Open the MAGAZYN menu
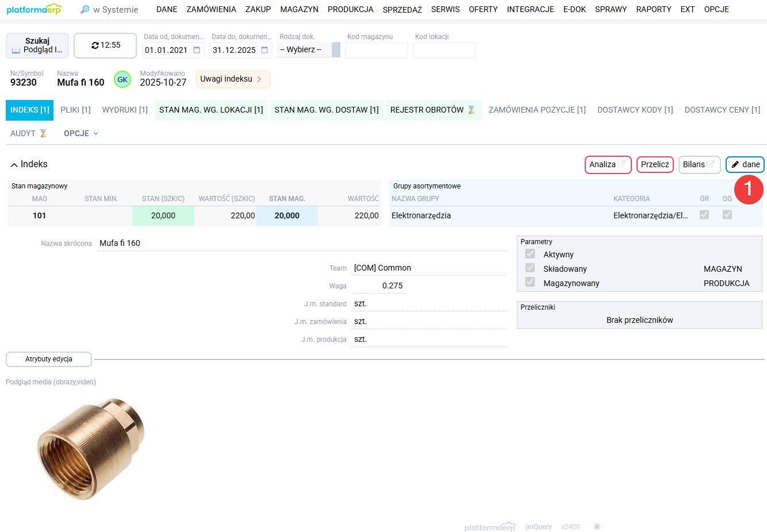Screen dimensions: 767x532 tap(299, 9)
